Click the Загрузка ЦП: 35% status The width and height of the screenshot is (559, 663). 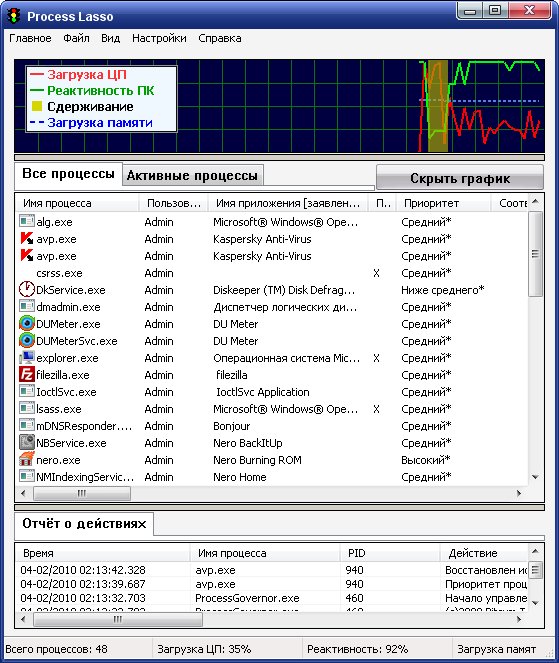pos(204,649)
